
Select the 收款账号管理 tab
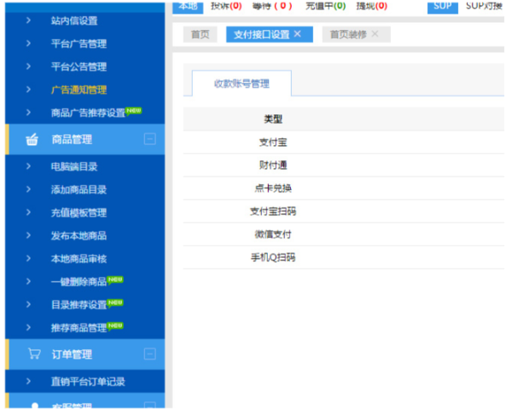tap(242, 84)
